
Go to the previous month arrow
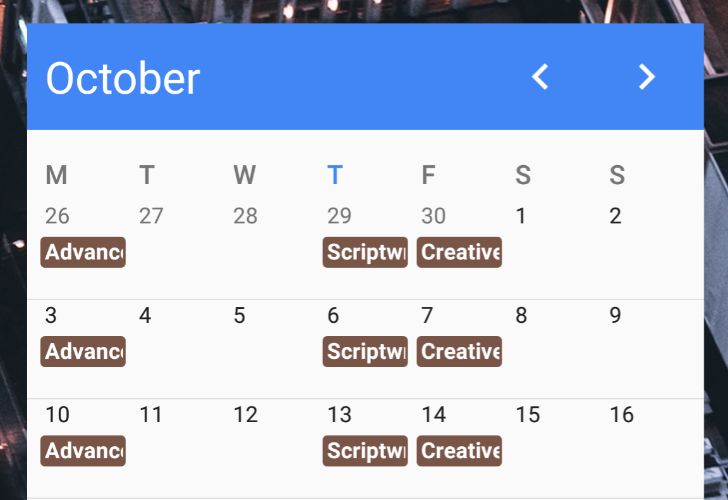tap(540, 77)
